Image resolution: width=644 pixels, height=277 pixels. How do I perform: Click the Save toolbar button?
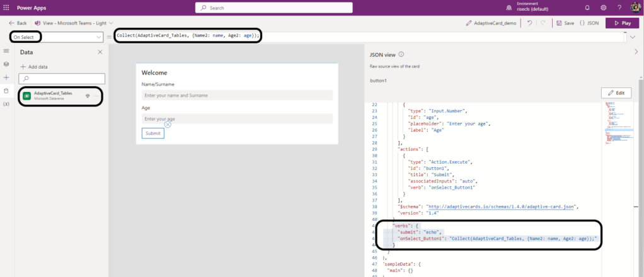pyautogui.click(x=565, y=23)
